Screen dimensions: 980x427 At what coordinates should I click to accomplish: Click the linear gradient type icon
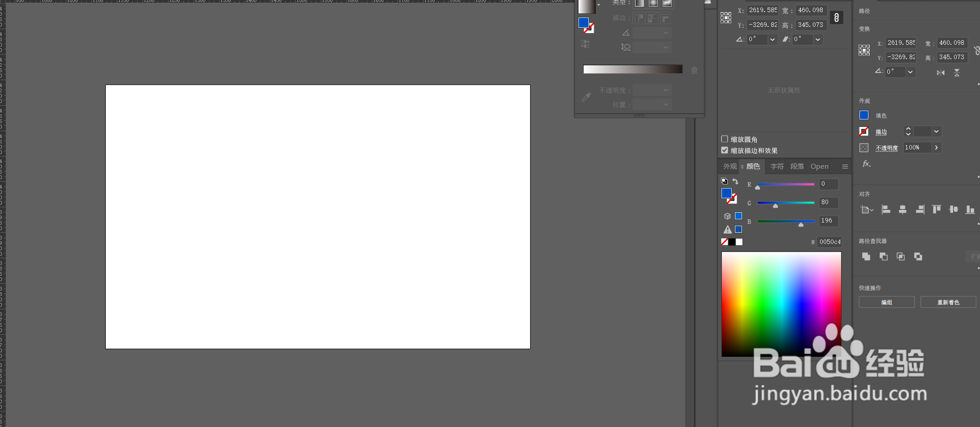click(x=639, y=3)
